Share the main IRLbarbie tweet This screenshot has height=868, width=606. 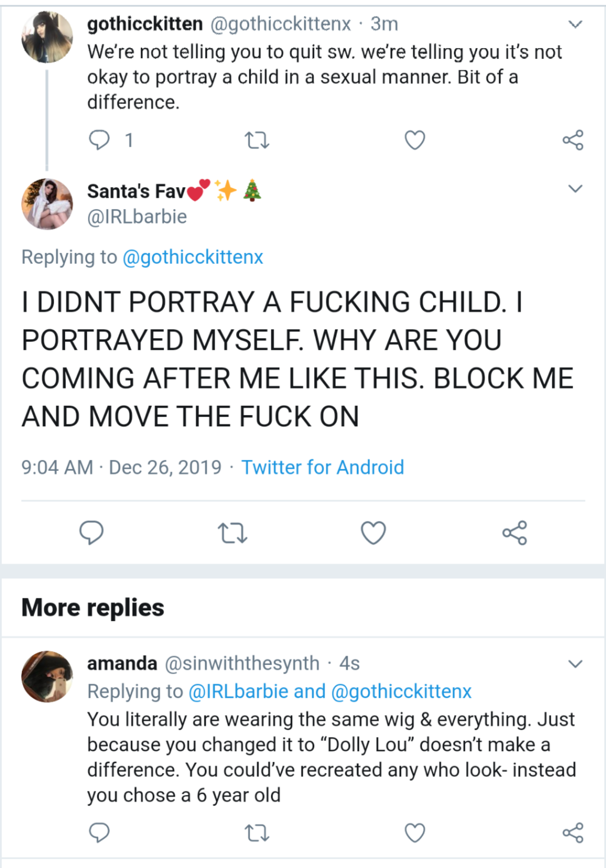(514, 532)
